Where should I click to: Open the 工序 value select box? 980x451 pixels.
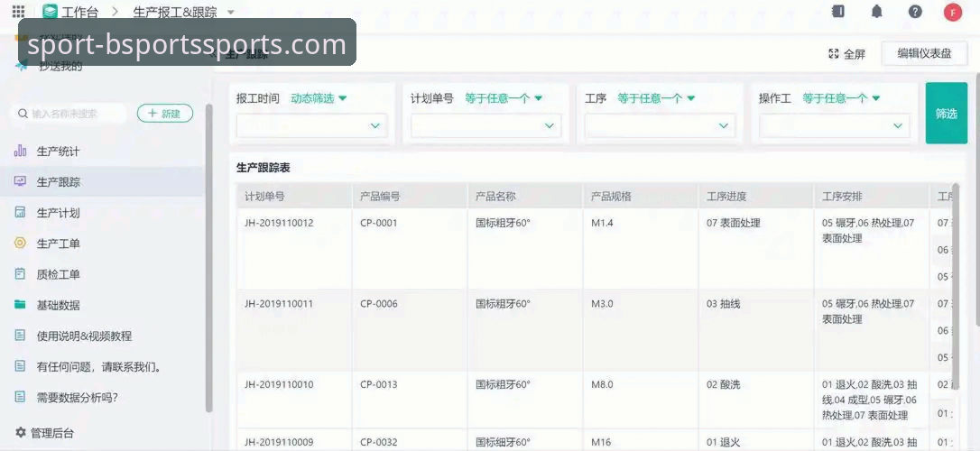coord(660,125)
